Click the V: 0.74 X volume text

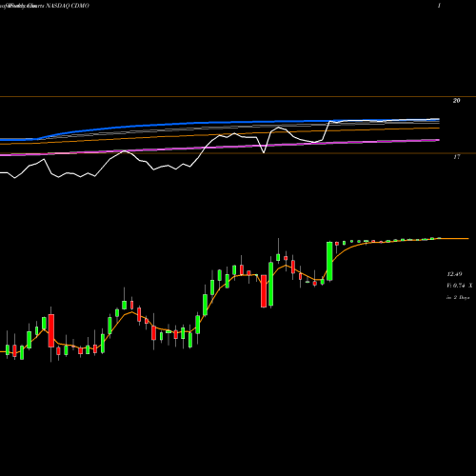point(459,286)
